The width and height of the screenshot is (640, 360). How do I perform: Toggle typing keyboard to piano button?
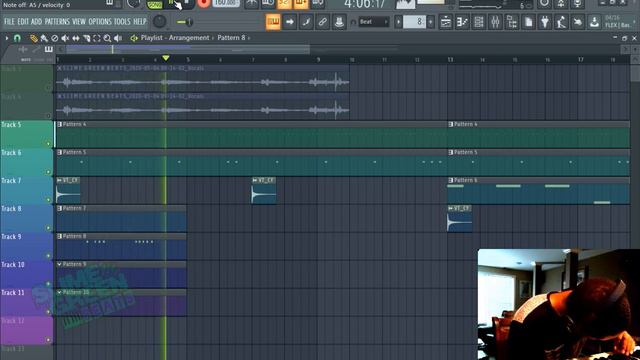[273, 22]
